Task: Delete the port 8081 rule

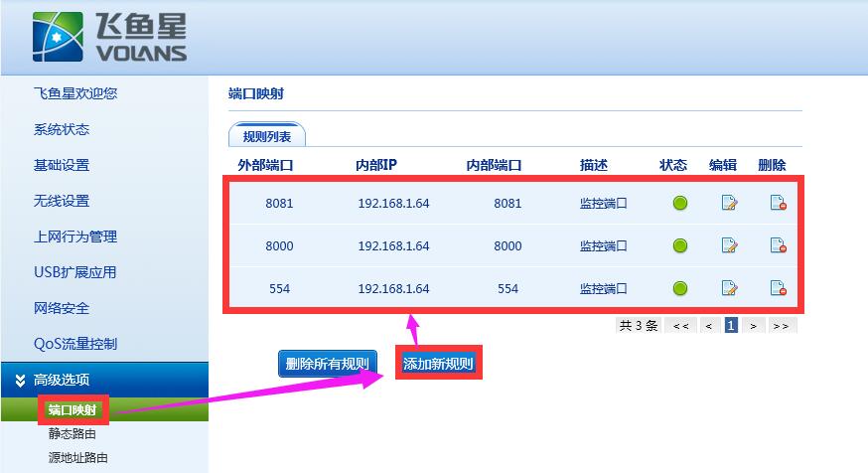Action: [x=779, y=203]
